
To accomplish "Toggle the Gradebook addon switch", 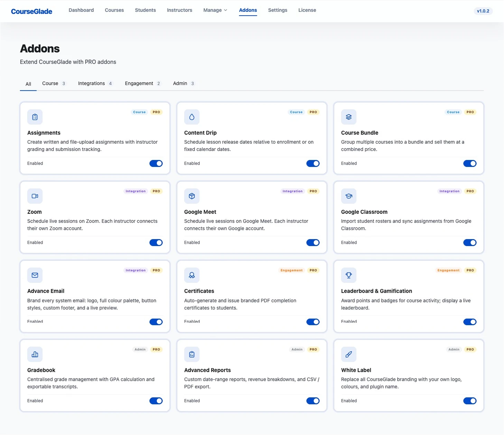I will click(x=156, y=401).
